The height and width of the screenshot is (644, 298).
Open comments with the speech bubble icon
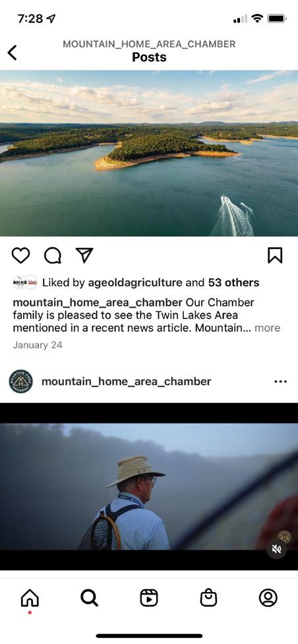(53, 256)
